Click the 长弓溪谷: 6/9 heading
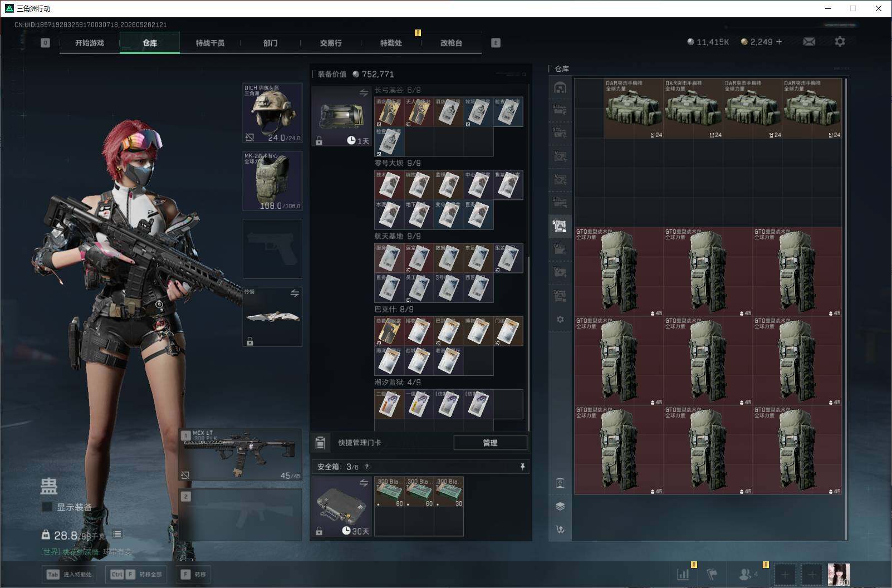 pyautogui.click(x=398, y=90)
